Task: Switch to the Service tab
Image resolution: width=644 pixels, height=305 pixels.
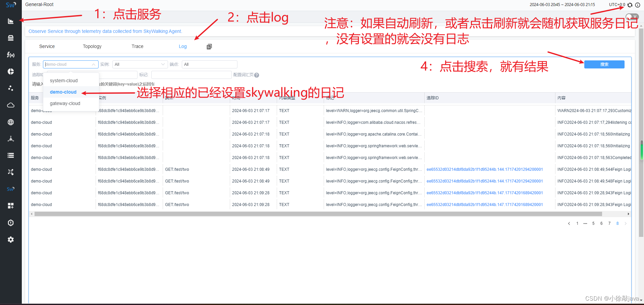Action: coord(47,46)
